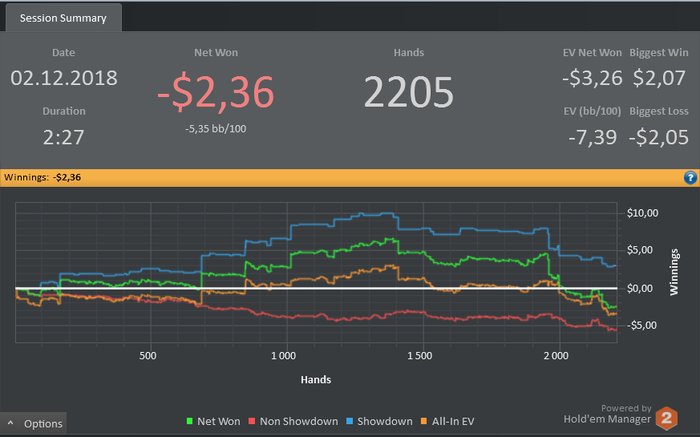Screen dimensions: 700x437
Task: Click the orange Winnings summary bar
Action: [x=350, y=178]
